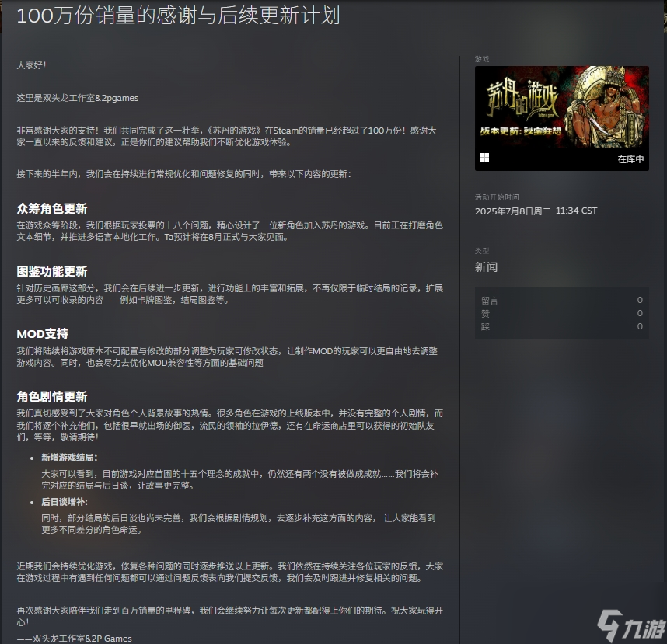Select the 角色剧情更新 section heading
The height and width of the screenshot is (644, 667).
click(52, 397)
